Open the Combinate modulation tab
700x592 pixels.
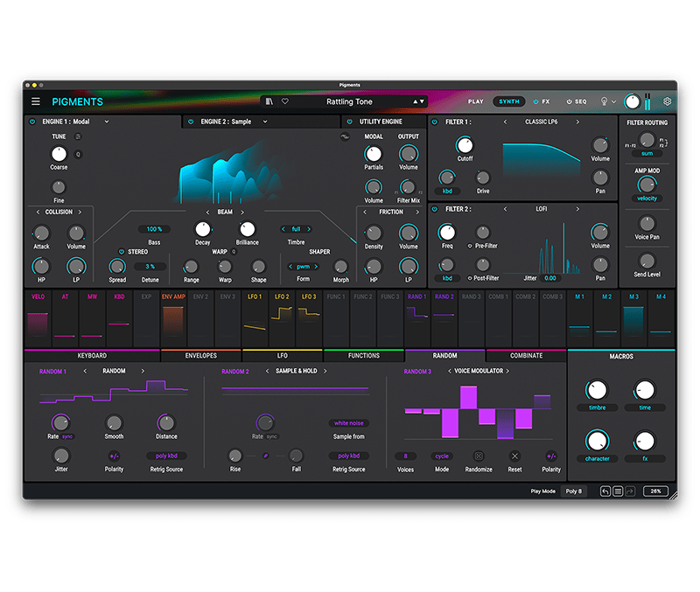pos(527,356)
